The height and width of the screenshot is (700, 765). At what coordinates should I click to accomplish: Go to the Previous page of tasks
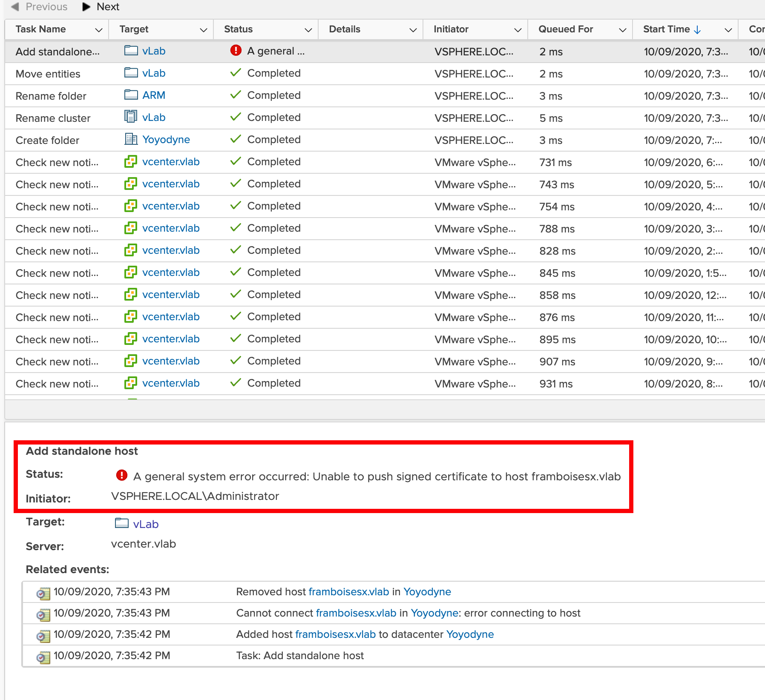click(39, 7)
